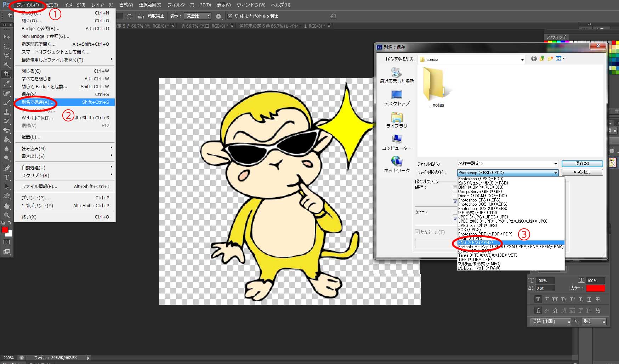Screen dimensions: 619x364
Task: Select the Magic Wand tool
Action: point(7,65)
